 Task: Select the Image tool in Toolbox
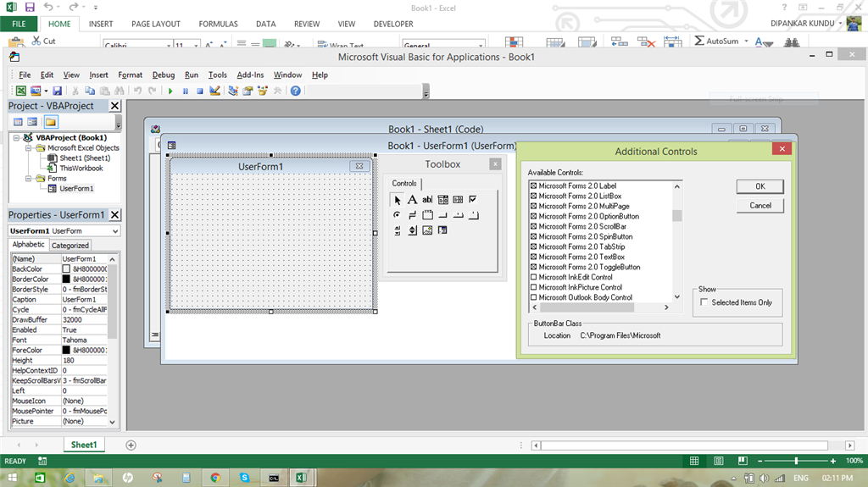pos(427,230)
